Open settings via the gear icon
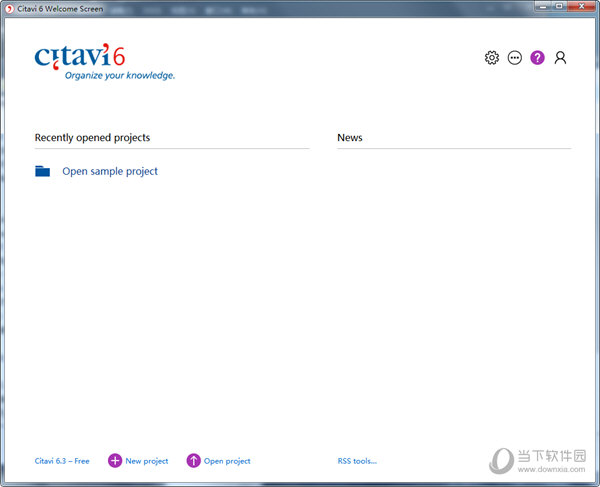Image resolution: width=600 pixels, height=487 pixels. click(x=492, y=58)
